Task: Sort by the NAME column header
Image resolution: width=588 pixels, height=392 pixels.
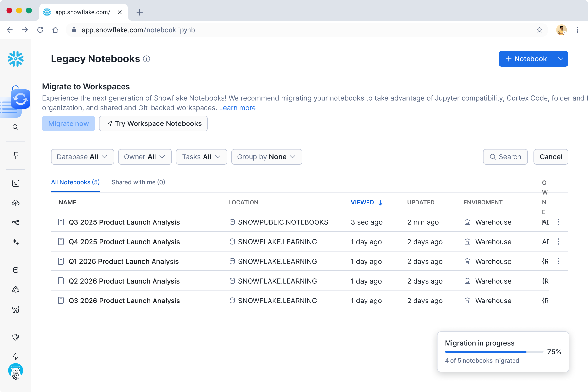Action: 68,203
